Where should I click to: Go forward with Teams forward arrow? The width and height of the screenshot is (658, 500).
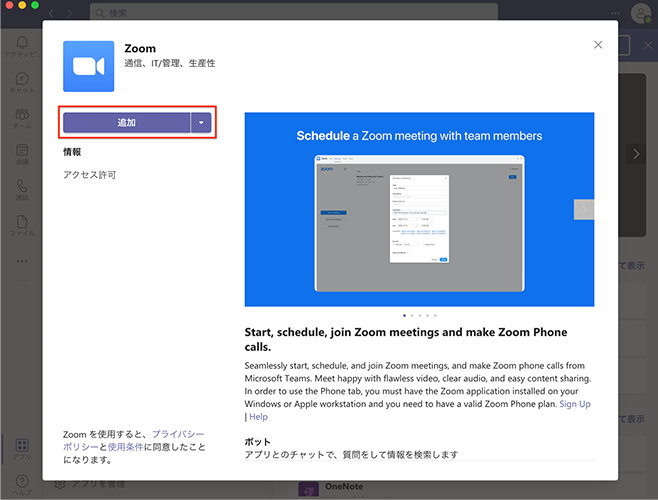(70, 13)
